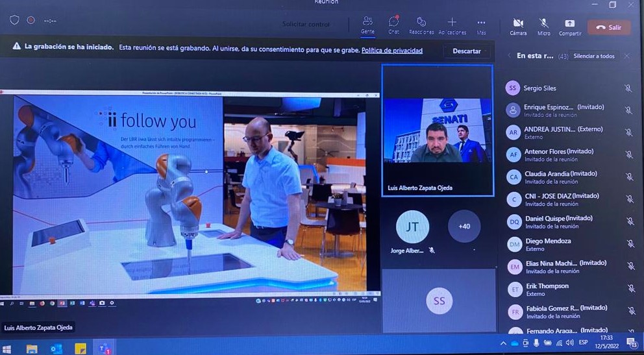Image resolution: width=644 pixels, height=355 pixels.
Task: Open Microsoft Teams taskbar icon
Action: click(x=104, y=349)
